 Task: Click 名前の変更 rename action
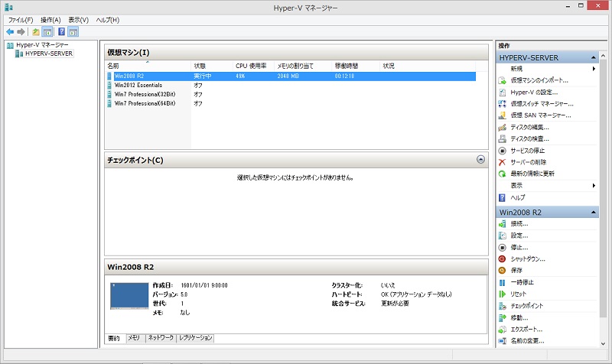click(x=527, y=341)
